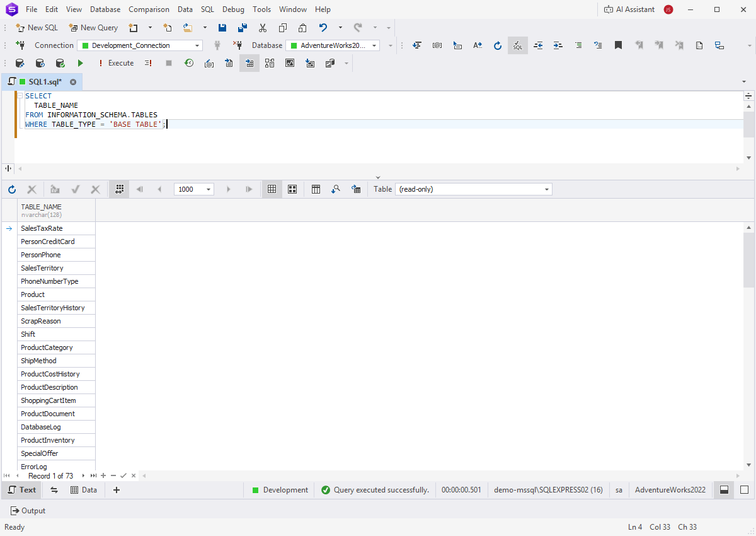Switch to the Data view tab
This screenshot has height=536, width=756.
84,490
